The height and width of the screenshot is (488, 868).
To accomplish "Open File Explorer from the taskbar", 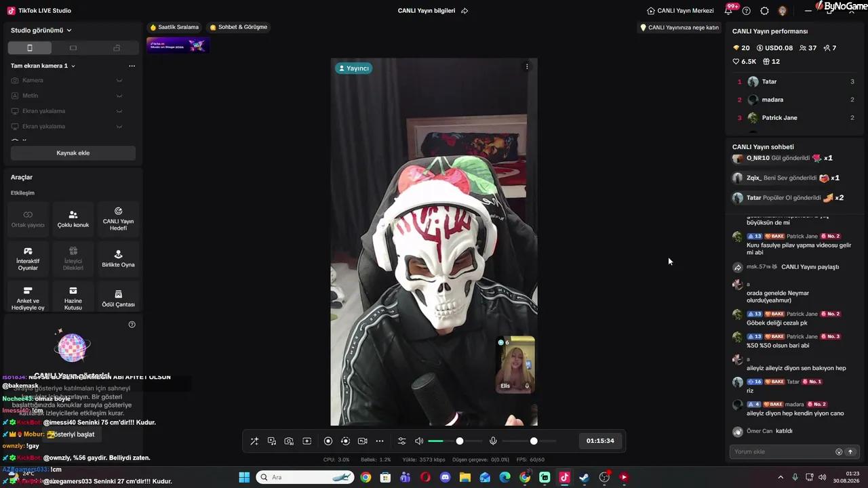I will pyautogui.click(x=465, y=477).
